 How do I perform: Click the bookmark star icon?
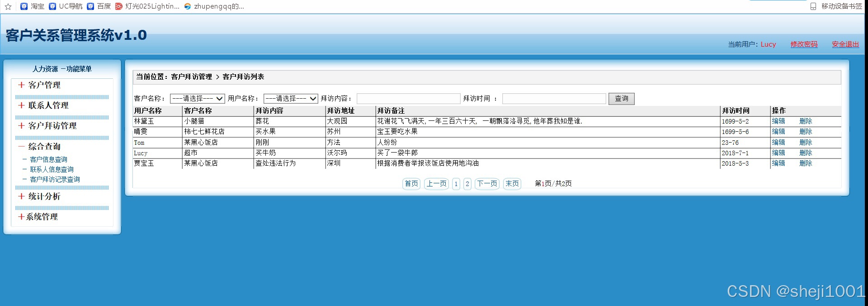point(8,6)
